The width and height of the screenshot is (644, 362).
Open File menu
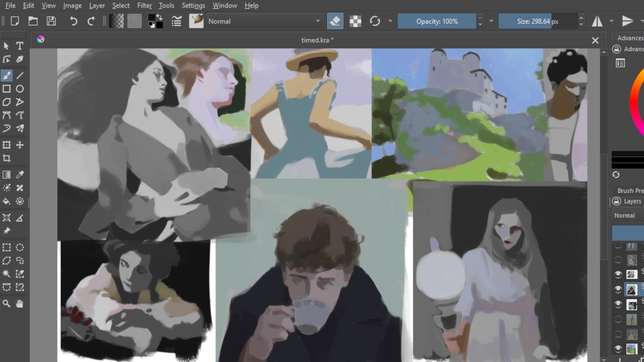(10, 6)
